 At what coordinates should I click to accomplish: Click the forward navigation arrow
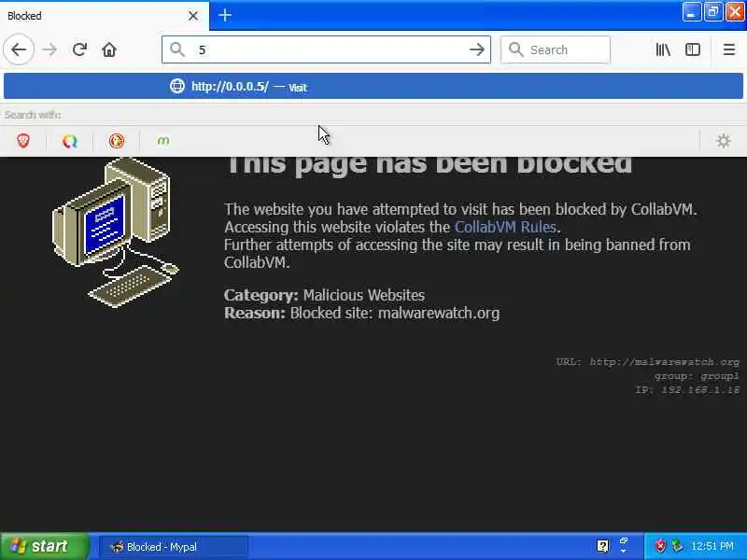tap(49, 49)
